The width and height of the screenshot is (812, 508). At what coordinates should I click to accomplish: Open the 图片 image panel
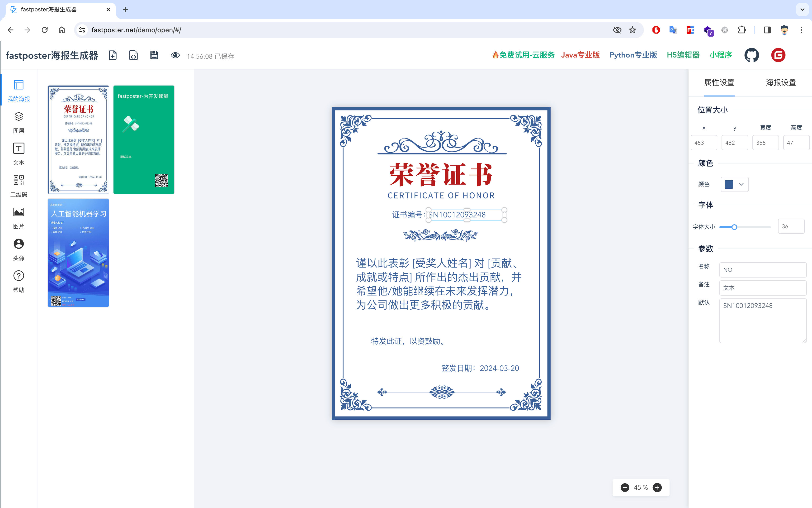[19, 217]
